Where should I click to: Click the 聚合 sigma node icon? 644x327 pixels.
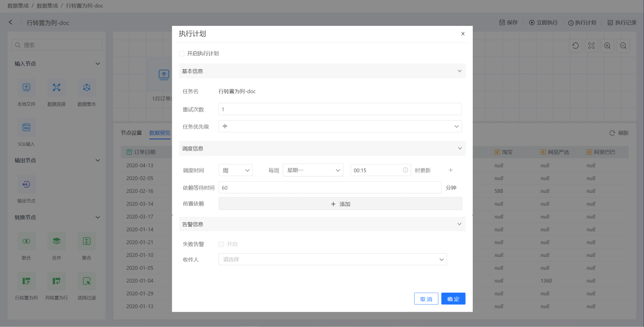coord(87,241)
